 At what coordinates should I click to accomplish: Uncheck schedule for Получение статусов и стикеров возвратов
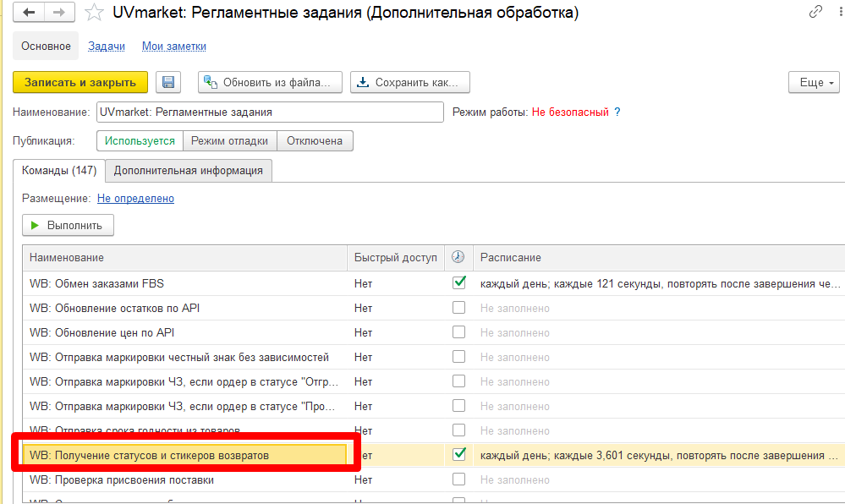[x=458, y=454]
